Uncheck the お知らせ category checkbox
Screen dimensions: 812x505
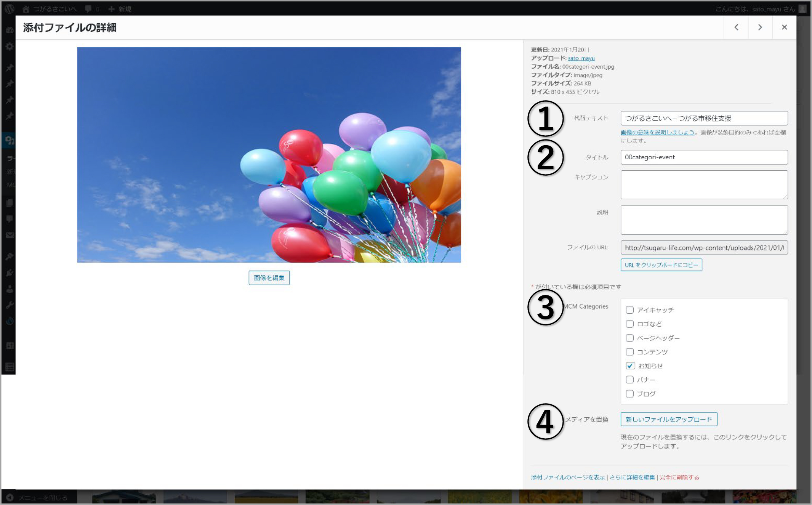[630, 366]
